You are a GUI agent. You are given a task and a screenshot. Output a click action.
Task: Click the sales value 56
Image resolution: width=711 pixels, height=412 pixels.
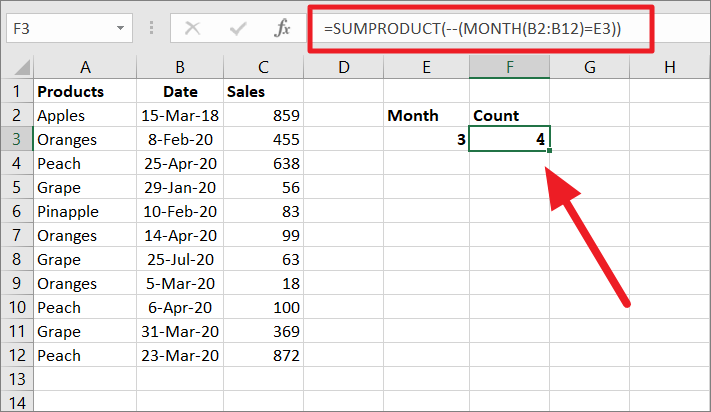tap(263, 187)
